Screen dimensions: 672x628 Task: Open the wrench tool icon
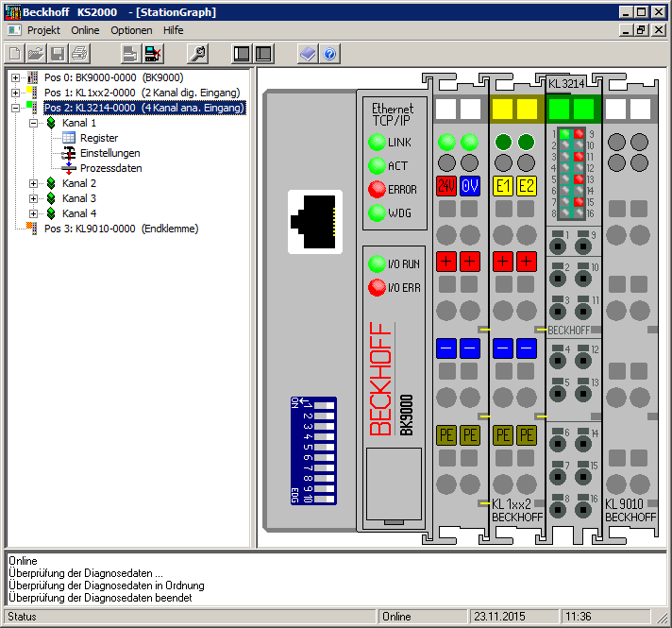[197, 54]
